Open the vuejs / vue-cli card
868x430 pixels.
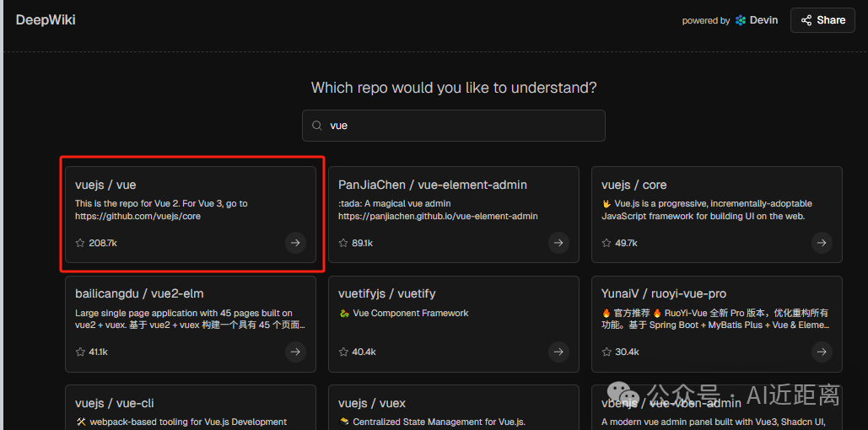point(191,407)
